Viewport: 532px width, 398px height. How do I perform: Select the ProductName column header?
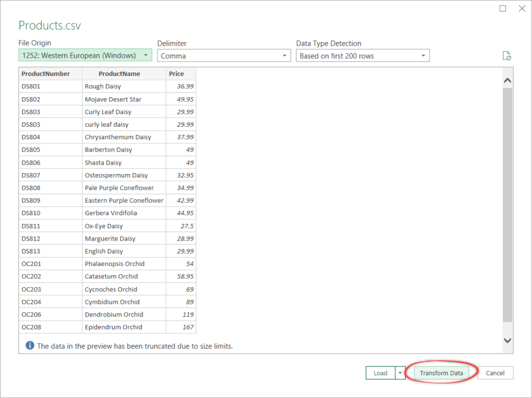click(124, 74)
